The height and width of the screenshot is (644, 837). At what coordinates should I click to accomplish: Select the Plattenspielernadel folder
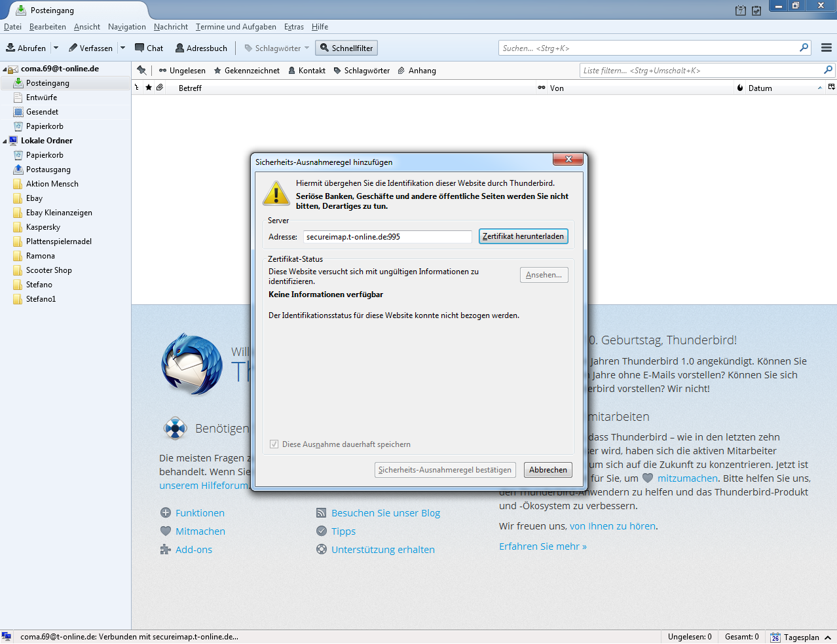click(x=65, y=241)
